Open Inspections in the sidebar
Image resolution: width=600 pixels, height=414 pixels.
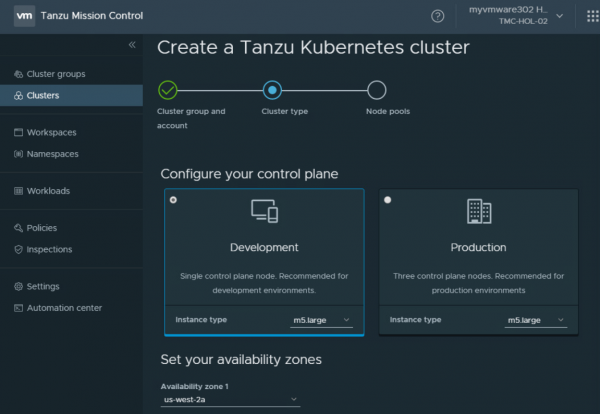coord(49,249)
